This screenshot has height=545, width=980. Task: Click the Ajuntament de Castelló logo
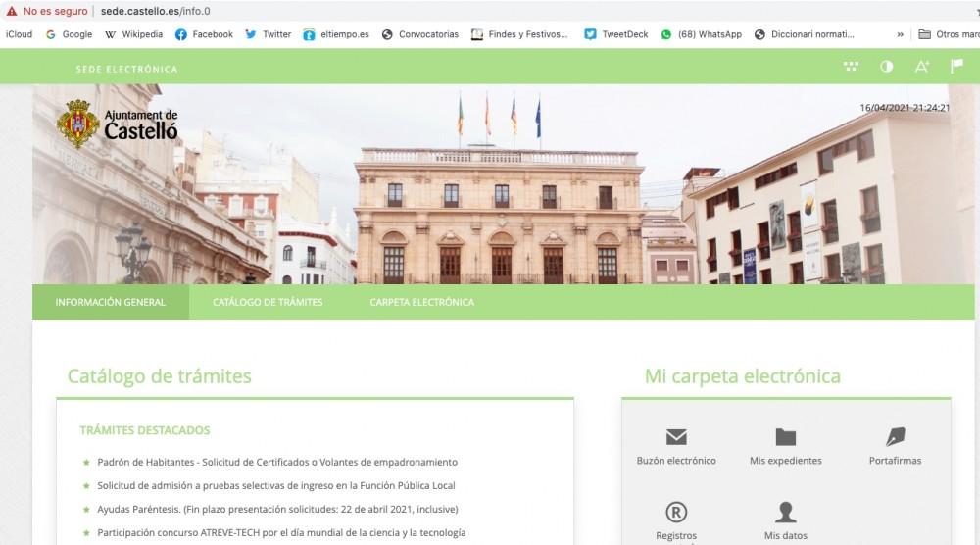pos(118,124)
